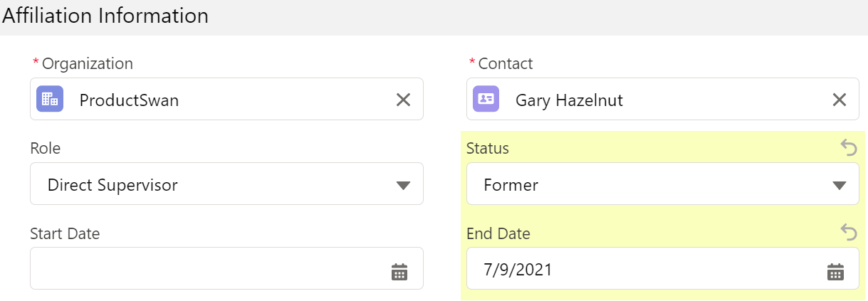Select the ProductSwan text in Organization
This screenshot has width=868, height=301.
(129, 100)
